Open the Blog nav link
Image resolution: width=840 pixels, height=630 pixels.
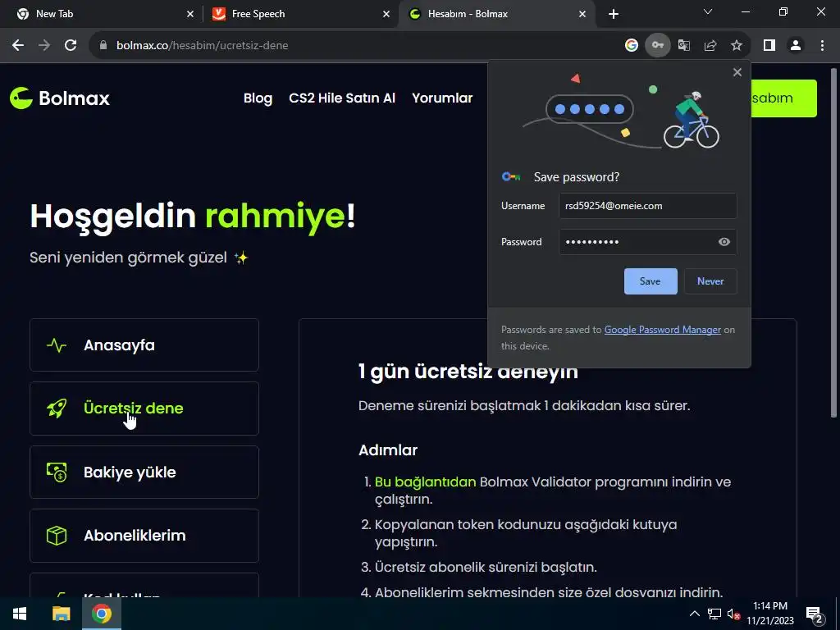258,98
